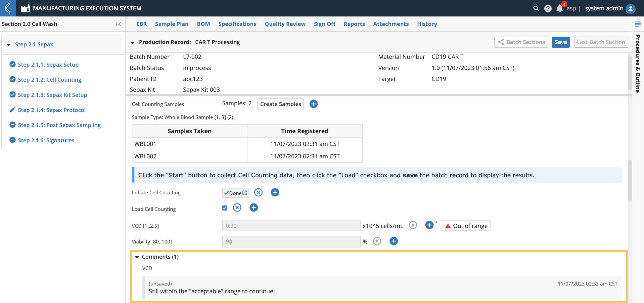This screenshot has width=644, height=303.
Task: Click the pencil icon for Sepax Protocol
Action: coord(12,110)
